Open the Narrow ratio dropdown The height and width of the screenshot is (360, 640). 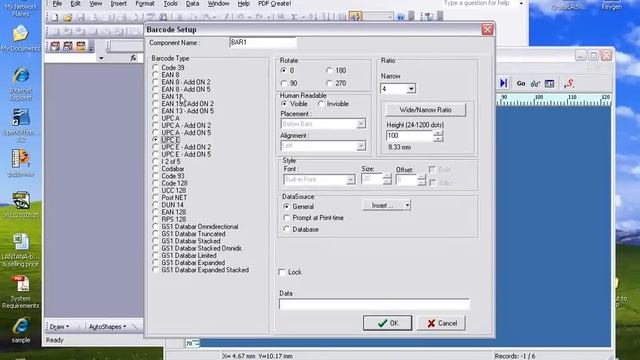411,89
